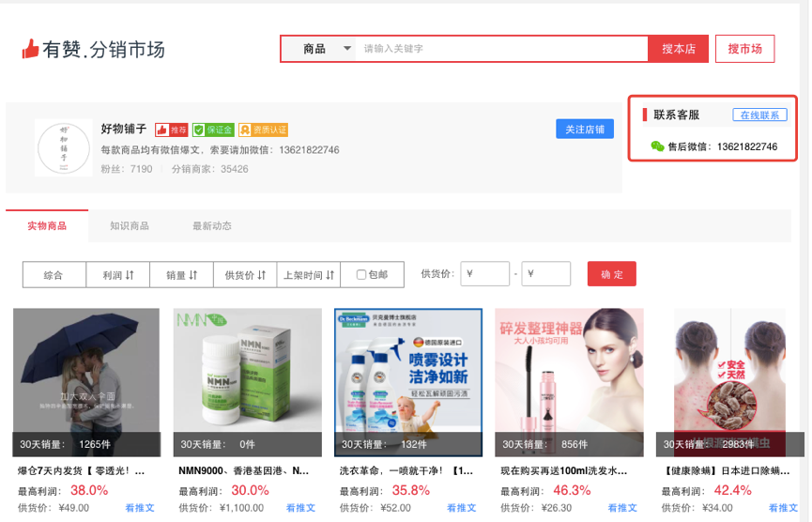Click the 资质认证 orange badge
The height and width of the screenshot is (522, 812).
pos(263,130)
